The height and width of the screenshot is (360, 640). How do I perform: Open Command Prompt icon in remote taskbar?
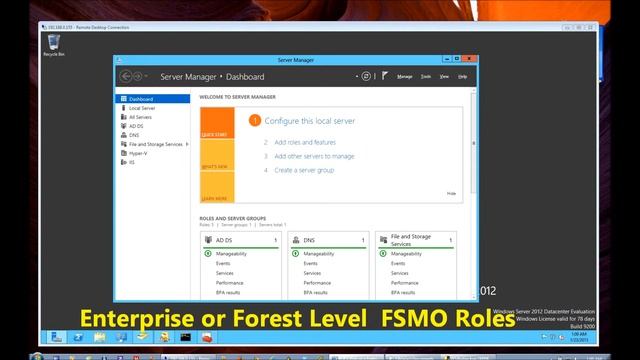(x=186, y=337)
